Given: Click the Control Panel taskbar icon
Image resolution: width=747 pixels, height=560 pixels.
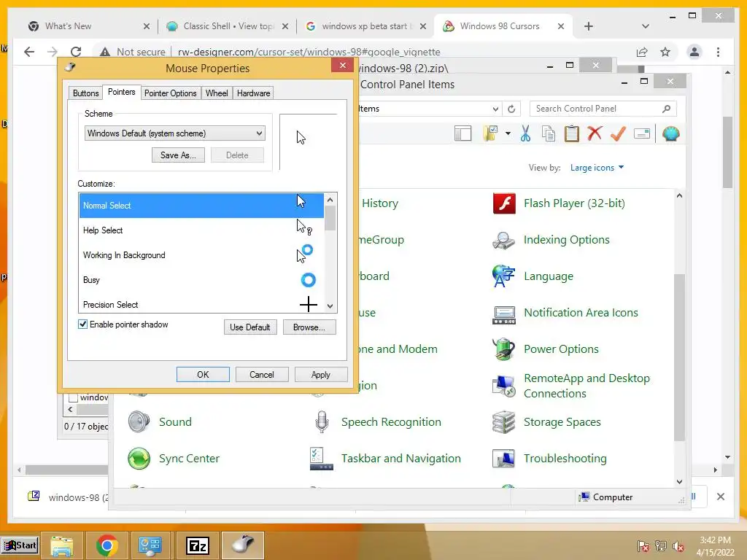Looking at the screenshot, I should point(150,545).
